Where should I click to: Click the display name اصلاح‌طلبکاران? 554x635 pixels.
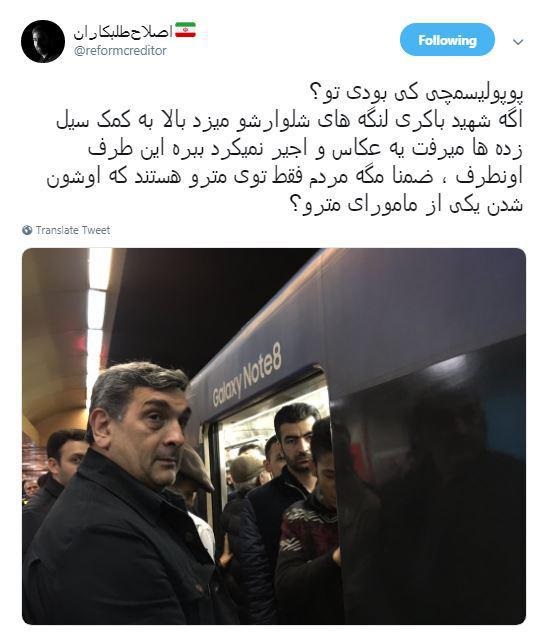123,32
